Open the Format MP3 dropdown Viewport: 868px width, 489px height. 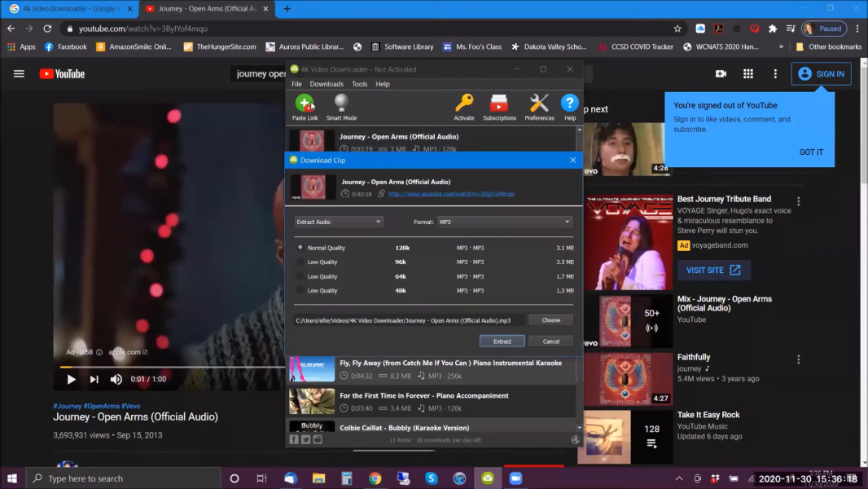504,222
